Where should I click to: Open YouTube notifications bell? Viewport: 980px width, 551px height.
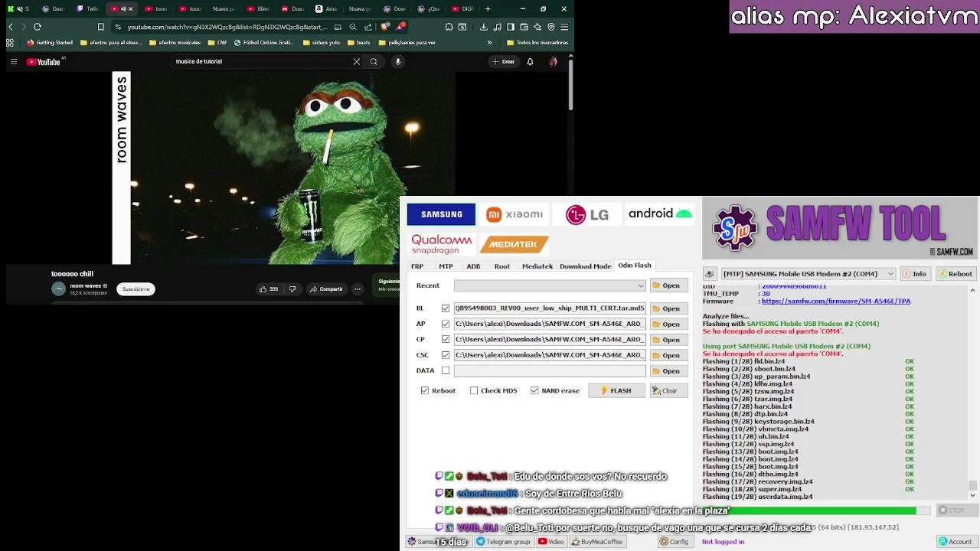pos(530,62)
